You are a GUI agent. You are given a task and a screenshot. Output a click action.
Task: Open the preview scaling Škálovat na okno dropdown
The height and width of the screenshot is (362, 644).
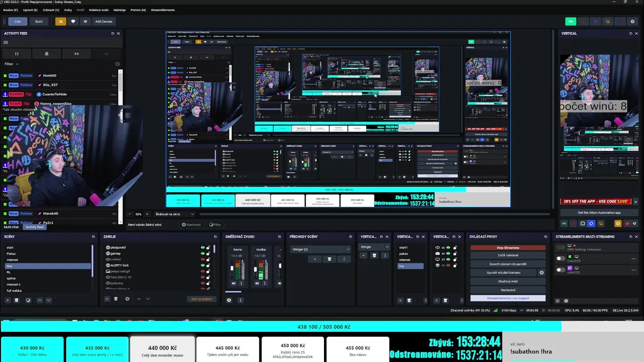pos(174,214)
